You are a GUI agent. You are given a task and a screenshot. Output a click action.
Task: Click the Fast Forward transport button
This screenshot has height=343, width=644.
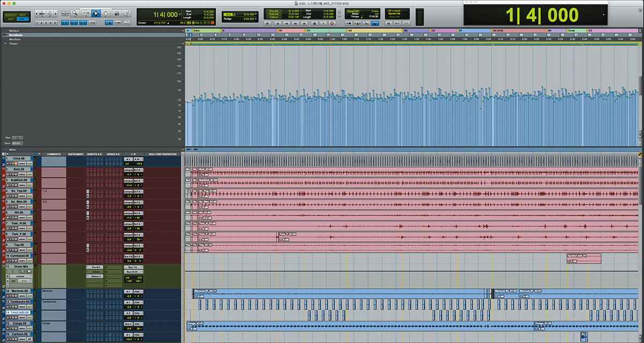[x=295, y=23]
